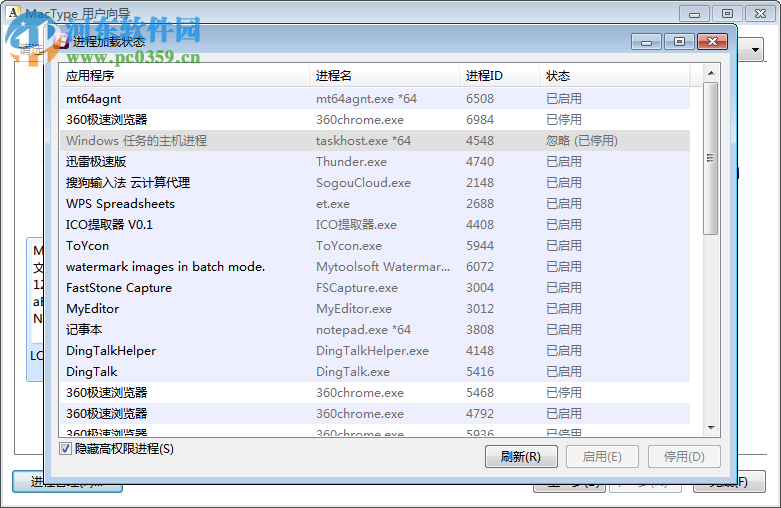Select the Windows 任务的主机进程 row

[x=375, y=140]
